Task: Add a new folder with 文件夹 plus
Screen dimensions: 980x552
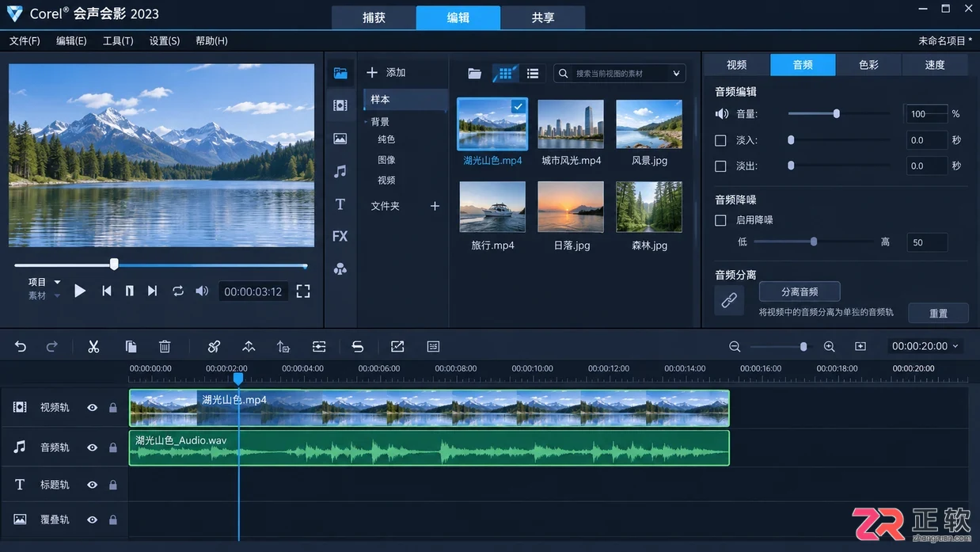Action: [x=435, y=206]
